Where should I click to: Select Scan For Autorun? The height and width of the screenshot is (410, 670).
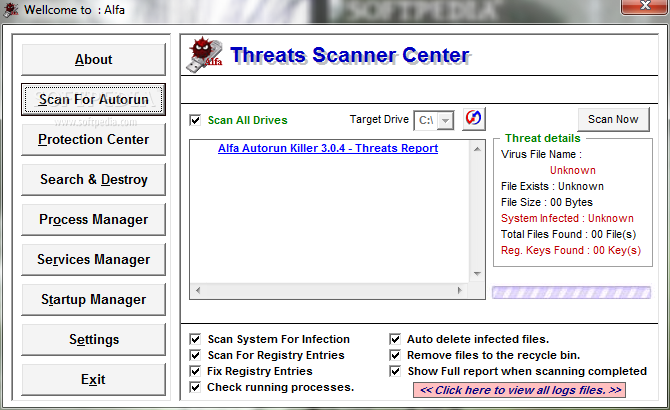click(x=93, y=100)
